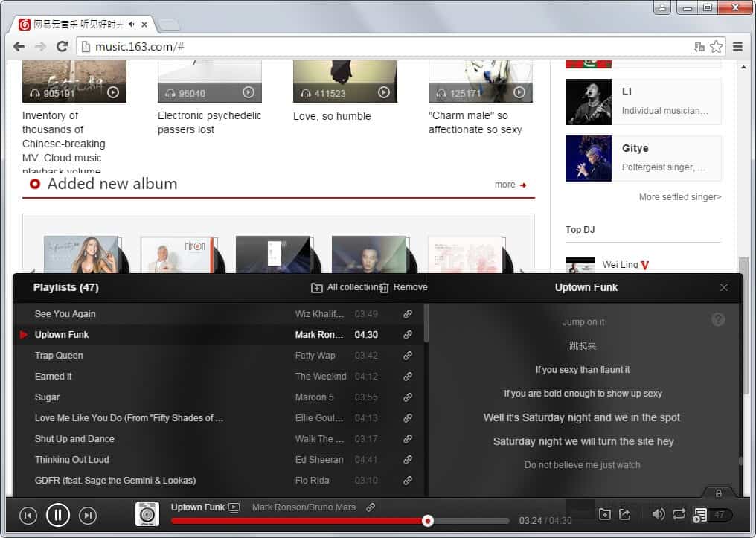Viewport: 756px width, 538px height.
Task: Click the current song album cover thumbnail
Action: (147, 514)
